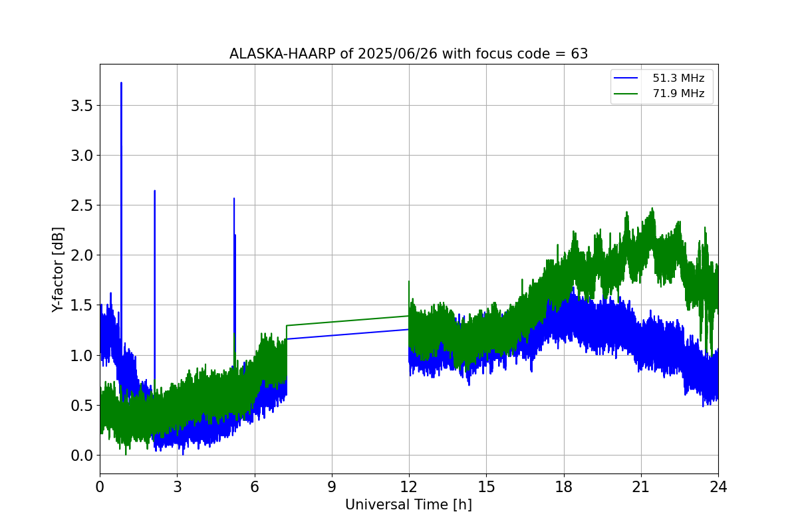
Task: Click the blue line sample in the legend
Action: (627, 78)
